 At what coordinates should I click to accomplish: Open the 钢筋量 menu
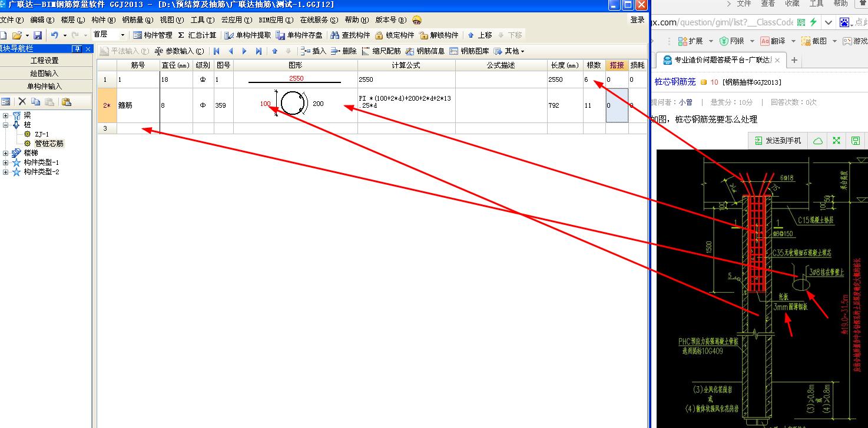pos(137,20)
